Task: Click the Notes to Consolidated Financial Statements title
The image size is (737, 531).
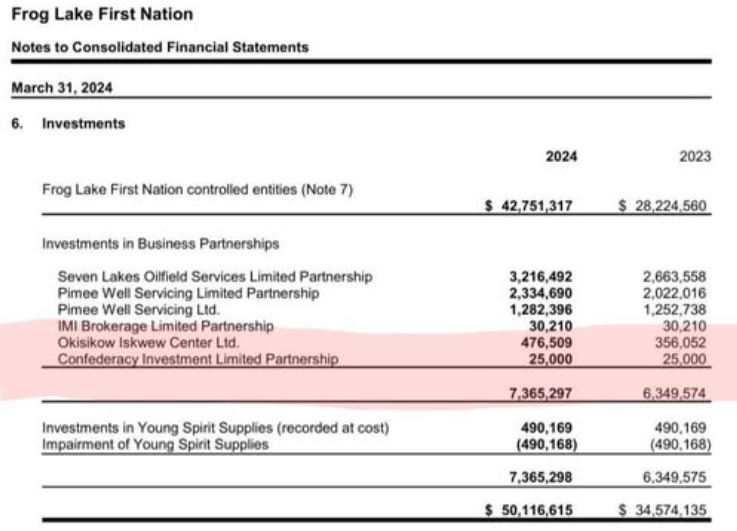Action: click(x=160, y=47)
